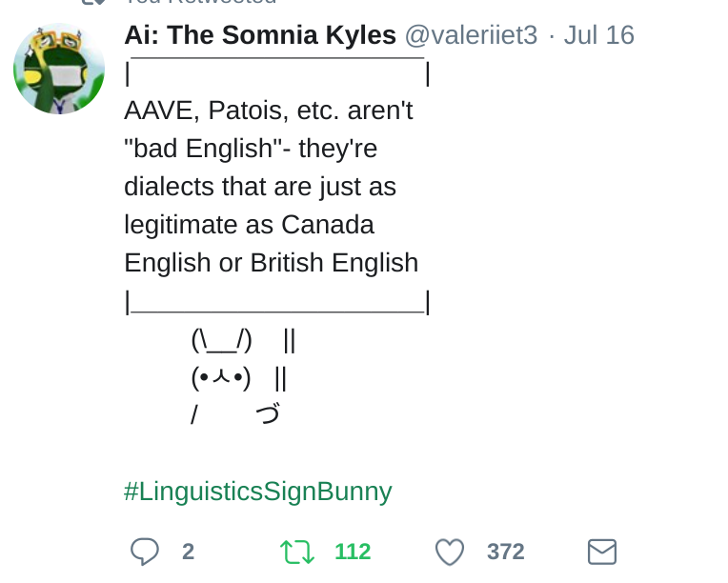Click the "AAVE, Patois, etc. aren't" text line
Screen dimensions: 728x583
pyautogui.click(x=268, y=111)
